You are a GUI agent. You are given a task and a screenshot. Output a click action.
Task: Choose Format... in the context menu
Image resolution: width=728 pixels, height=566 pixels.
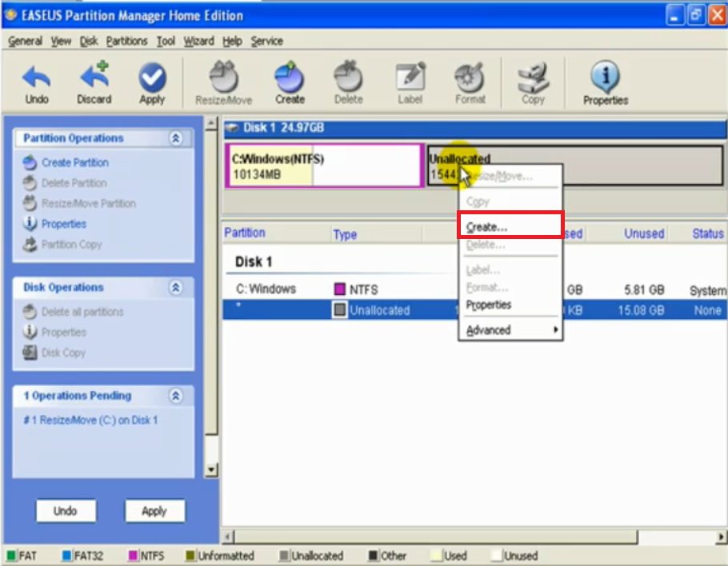tap(510, 287)
